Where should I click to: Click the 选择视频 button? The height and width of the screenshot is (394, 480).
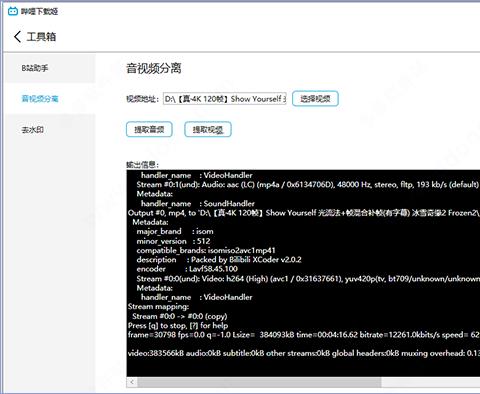pyautogui.click(x=315, y=99)
